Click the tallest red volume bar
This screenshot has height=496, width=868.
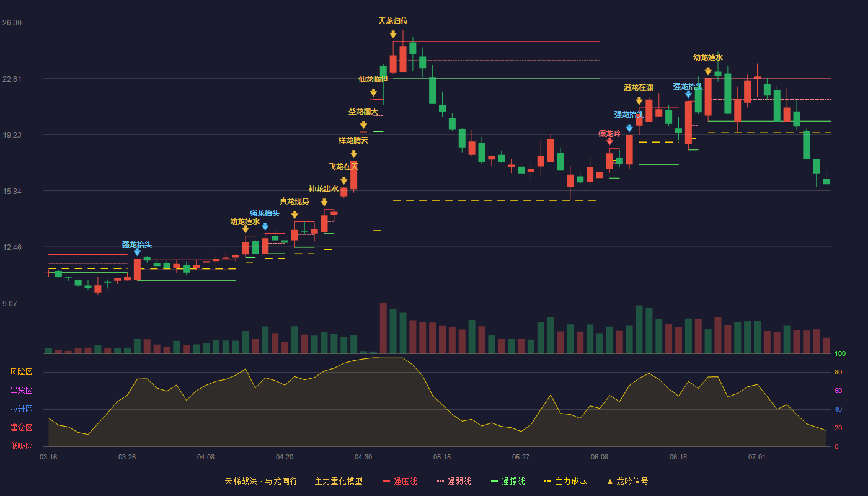pos(383,328)
